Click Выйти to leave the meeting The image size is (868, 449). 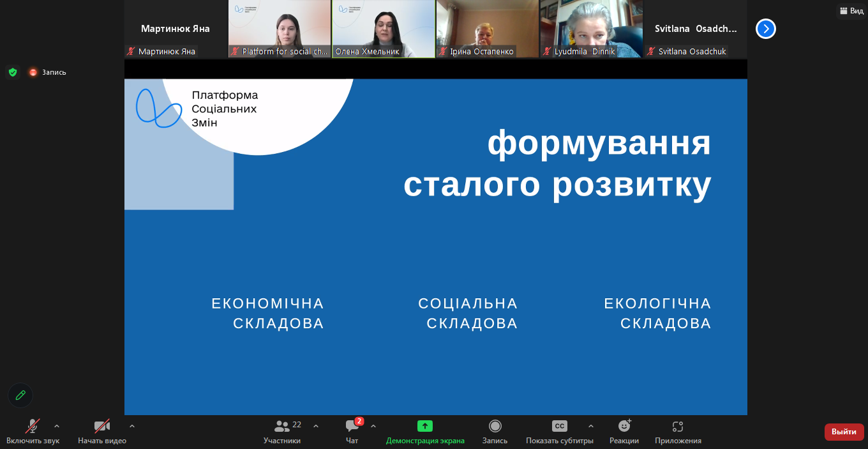(844, 432)
